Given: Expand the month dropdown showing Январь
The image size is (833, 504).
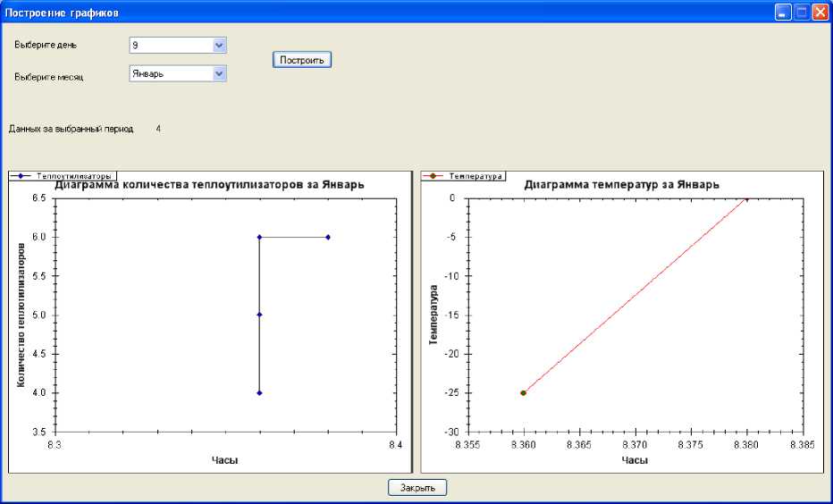Looking at the screenshot, I should pyautogui.click(x=220, y=73).
